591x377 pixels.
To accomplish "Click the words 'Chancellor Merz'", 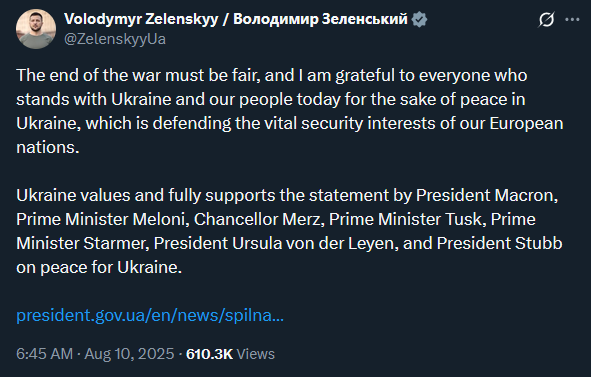I will click(x=257, y=219).
